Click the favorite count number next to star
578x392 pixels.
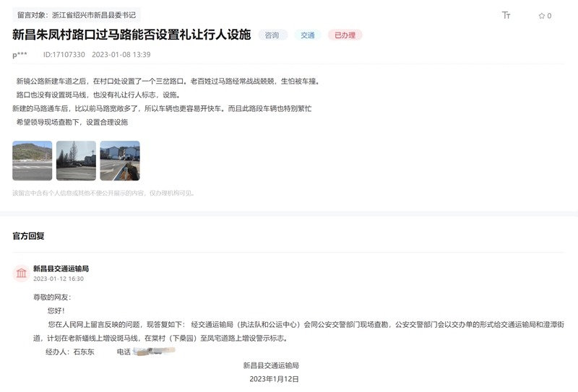coord(549,16)
